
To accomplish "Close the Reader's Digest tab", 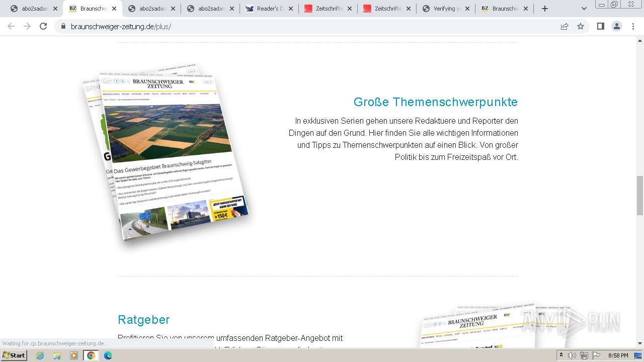I will pyautogui.click(x=291, y=9).
